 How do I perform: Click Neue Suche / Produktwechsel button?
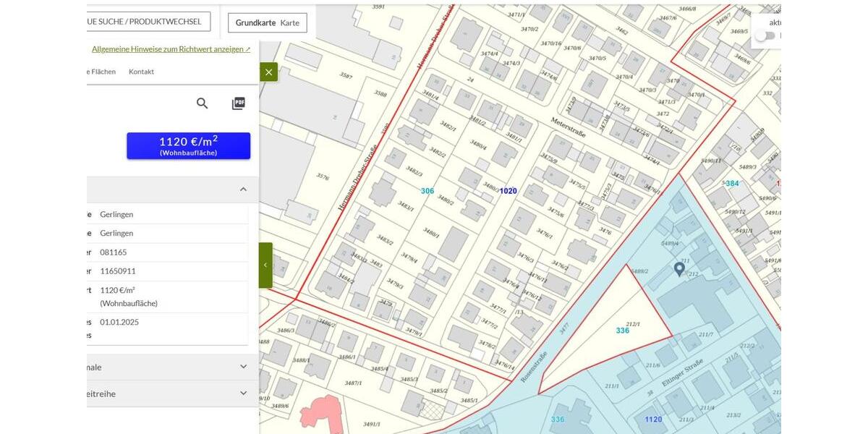[145, 22]
